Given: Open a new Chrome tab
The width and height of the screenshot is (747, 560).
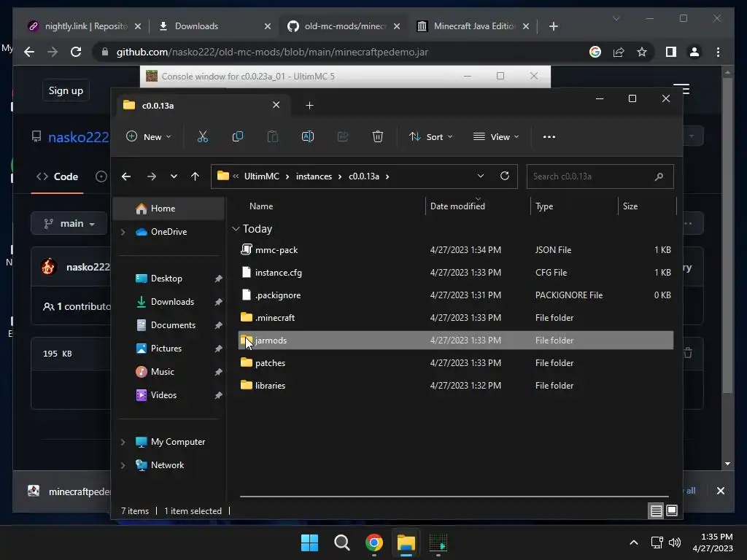Looking at the screenshot, I should (x=553, y=26).
